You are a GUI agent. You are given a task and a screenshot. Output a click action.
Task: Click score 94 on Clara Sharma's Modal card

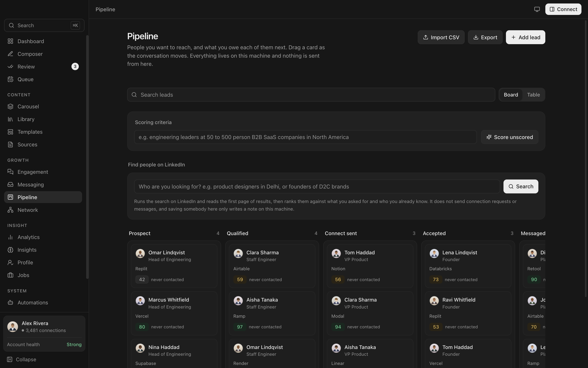tap(338, 327)
